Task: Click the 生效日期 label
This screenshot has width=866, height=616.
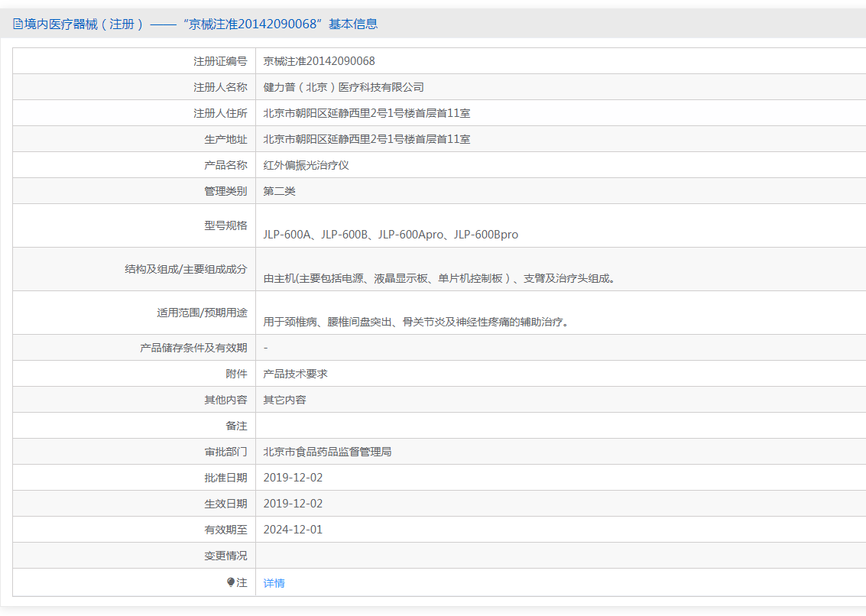Action: (226, 504)
